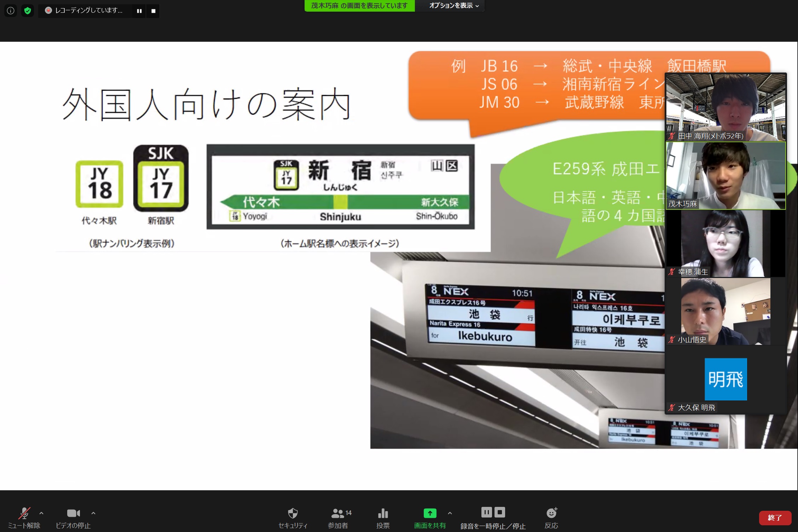The width and height of the screenshot is (798, 532).
Task: Click the recording status label
Action: (84, 11)
